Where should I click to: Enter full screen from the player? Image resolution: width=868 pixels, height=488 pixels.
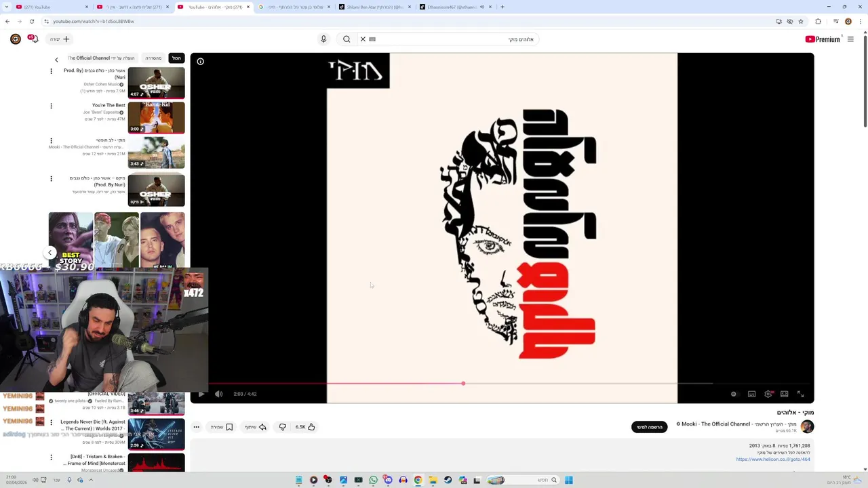800,394
